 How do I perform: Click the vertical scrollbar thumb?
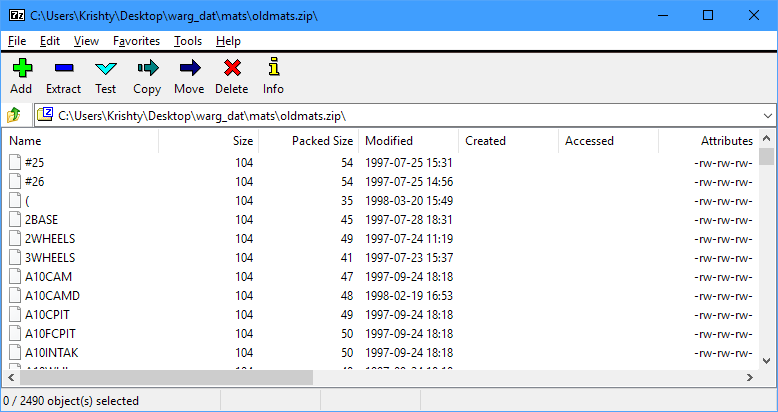click(x=766, y=157)
